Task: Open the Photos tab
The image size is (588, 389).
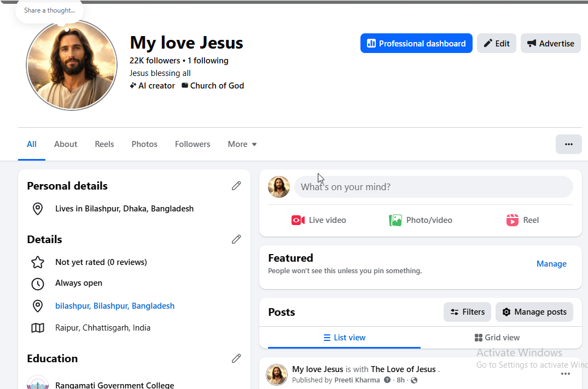Action: 144,144
